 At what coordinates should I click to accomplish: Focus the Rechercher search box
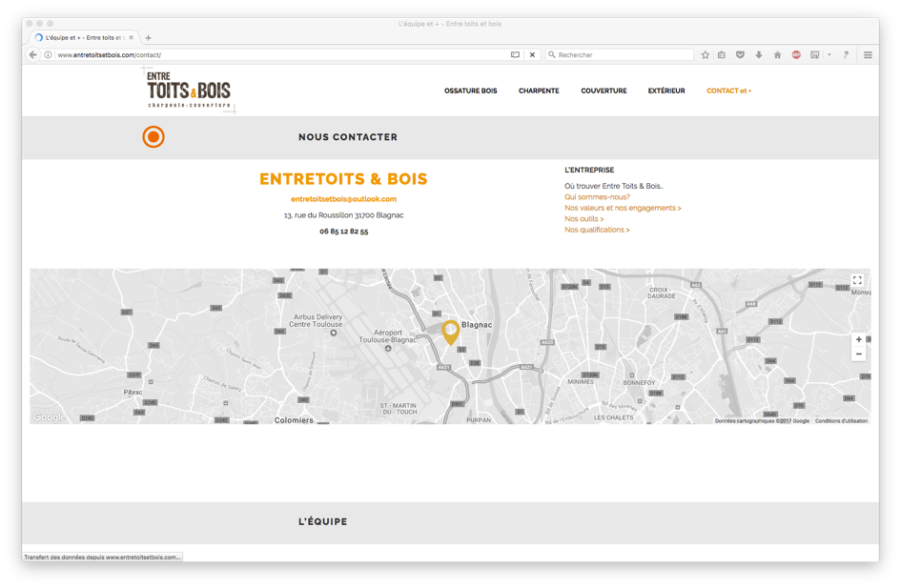[620, 55]
